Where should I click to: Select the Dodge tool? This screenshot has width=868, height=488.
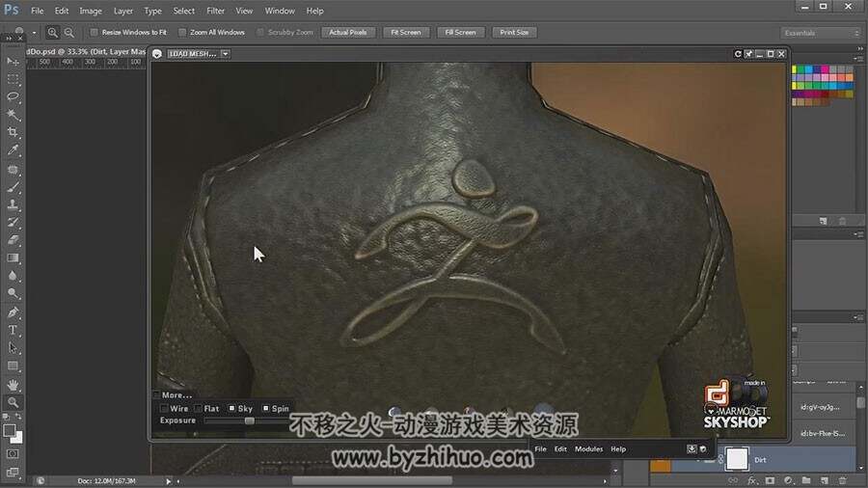(13, 293)
